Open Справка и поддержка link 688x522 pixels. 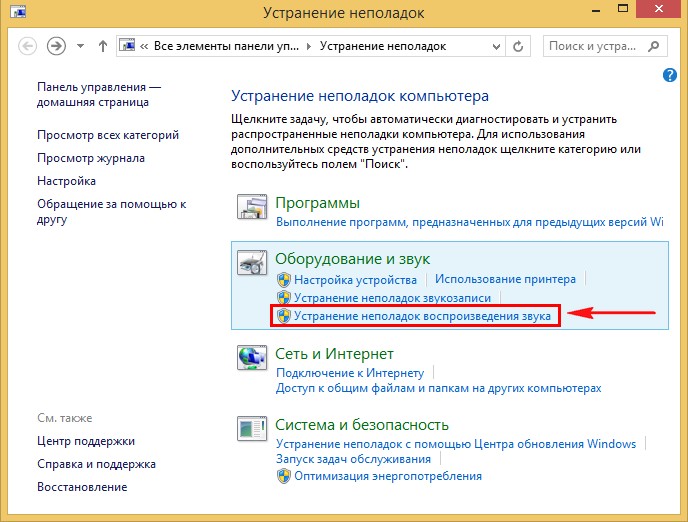(x=97, y=464)
